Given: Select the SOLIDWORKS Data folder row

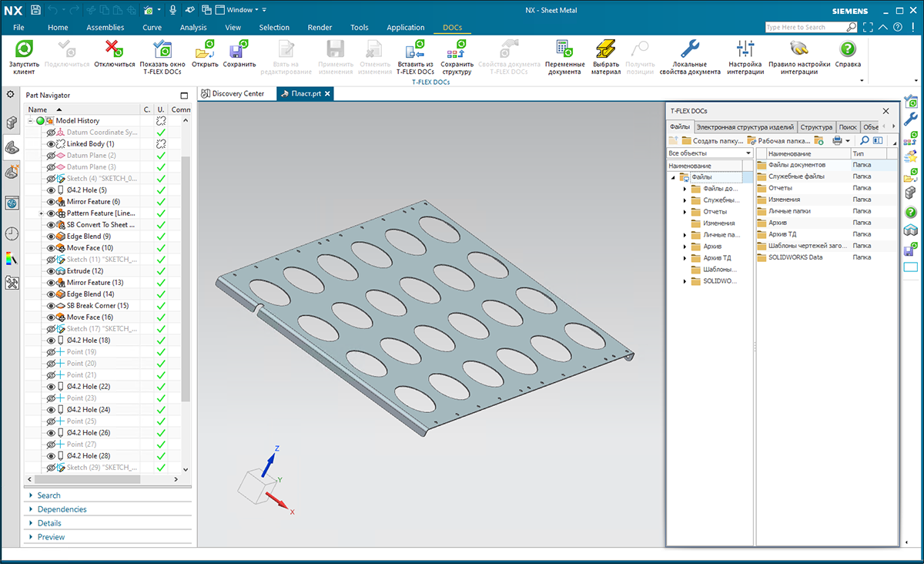Looking at the screenshot, I should point(826,257).
